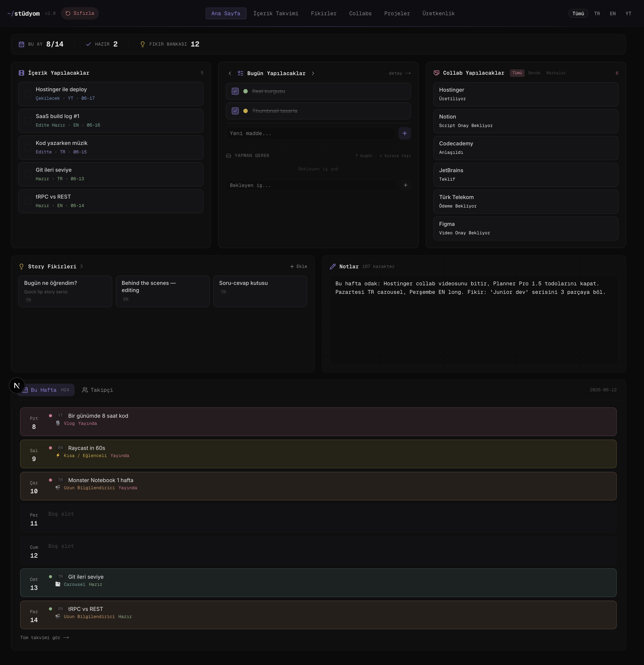Screen dimensions: 644x665
Task: Open the stüdyom logo home link
Action: (23, 14)
